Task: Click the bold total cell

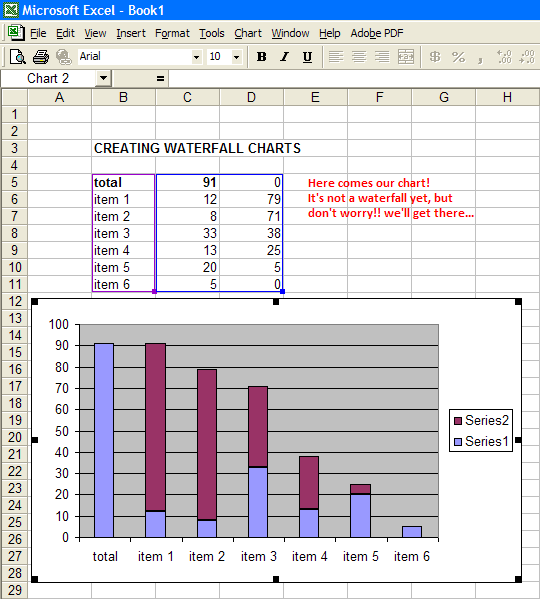Action: [x=123, y=182]
